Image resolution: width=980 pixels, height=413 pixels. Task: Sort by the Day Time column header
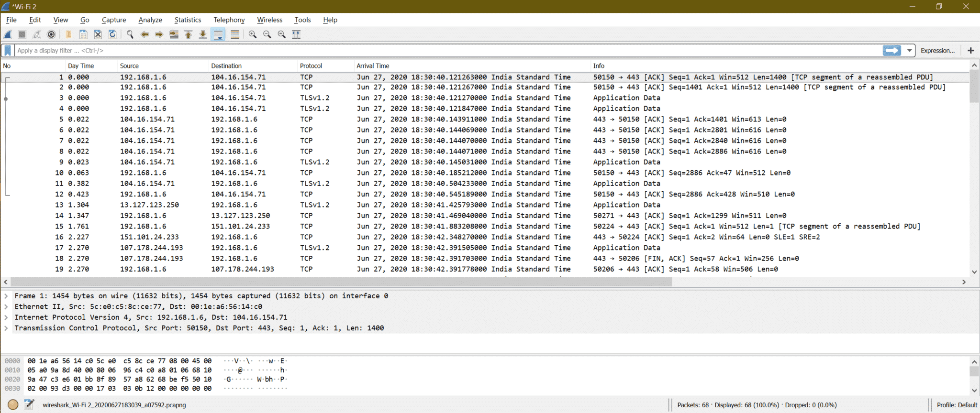(x=91, y=66)
